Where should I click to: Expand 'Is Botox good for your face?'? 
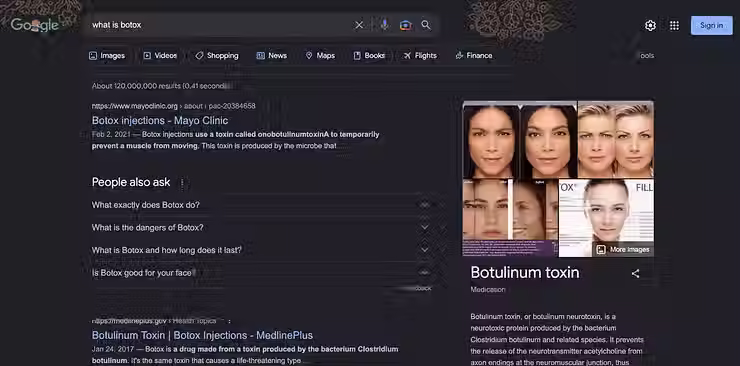point(263,273)
